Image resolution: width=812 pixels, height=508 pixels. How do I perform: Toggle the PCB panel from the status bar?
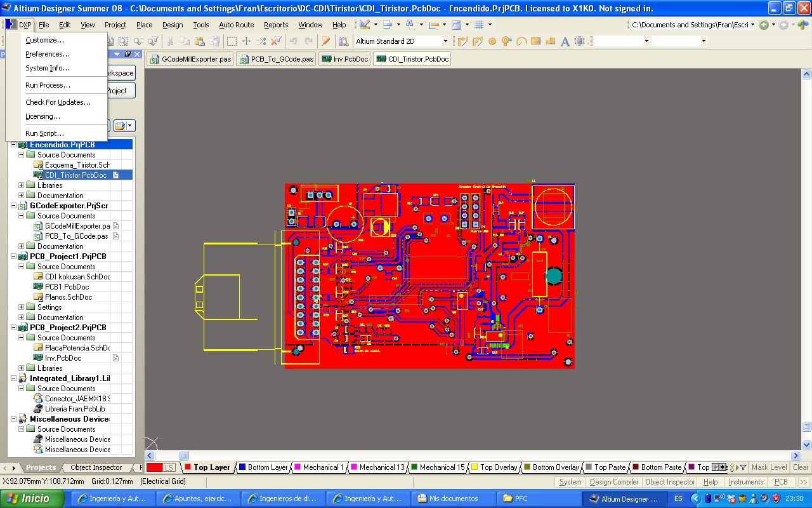point(781,481)
